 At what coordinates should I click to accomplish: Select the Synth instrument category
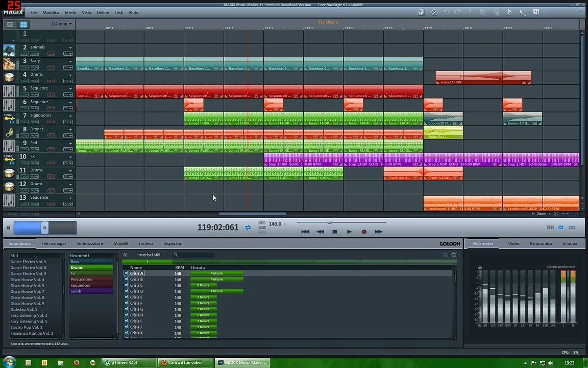pyautogui.click(x=91, y=291)
